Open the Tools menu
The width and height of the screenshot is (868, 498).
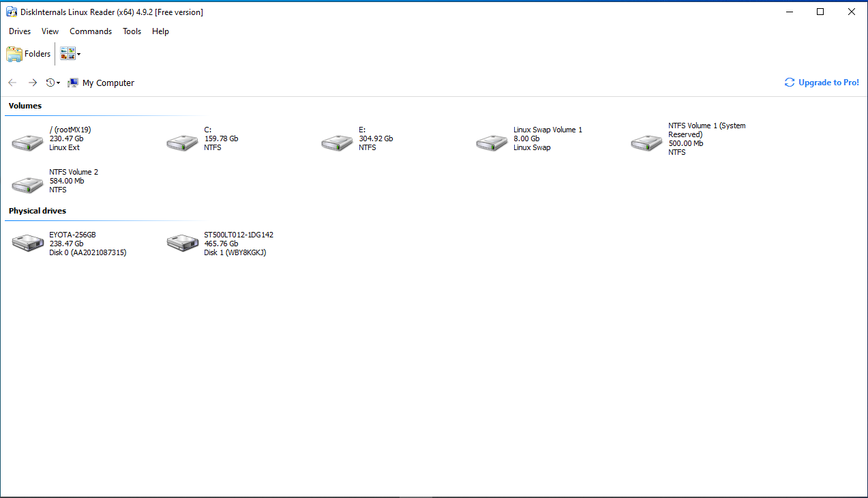(132, 31)
